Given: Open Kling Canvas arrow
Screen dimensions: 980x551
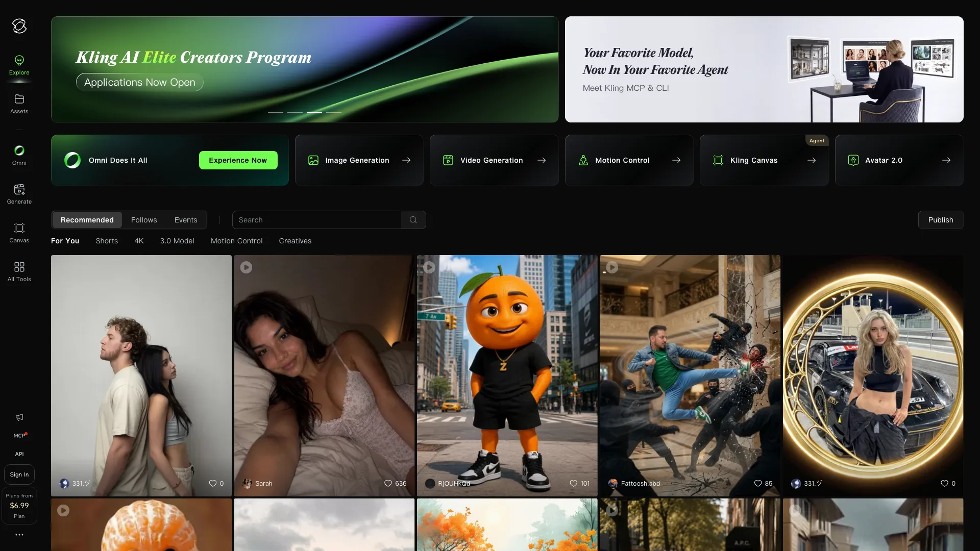Looking at the screenshot, I should click(812, 160).
